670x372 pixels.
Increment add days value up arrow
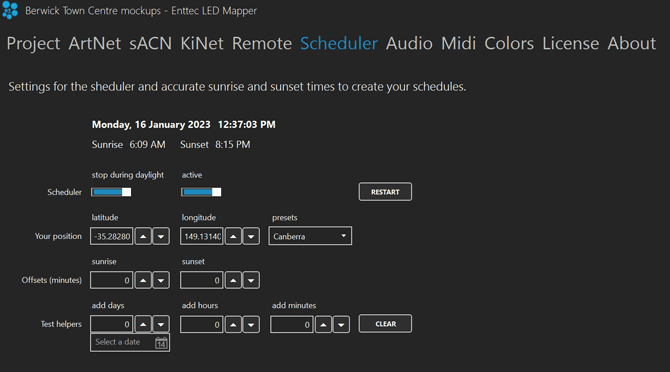click(143, 324)
